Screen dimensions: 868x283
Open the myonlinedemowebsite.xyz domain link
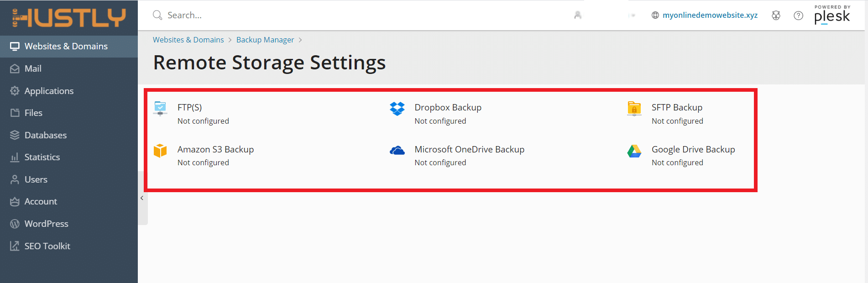click(x=710, y=15)
